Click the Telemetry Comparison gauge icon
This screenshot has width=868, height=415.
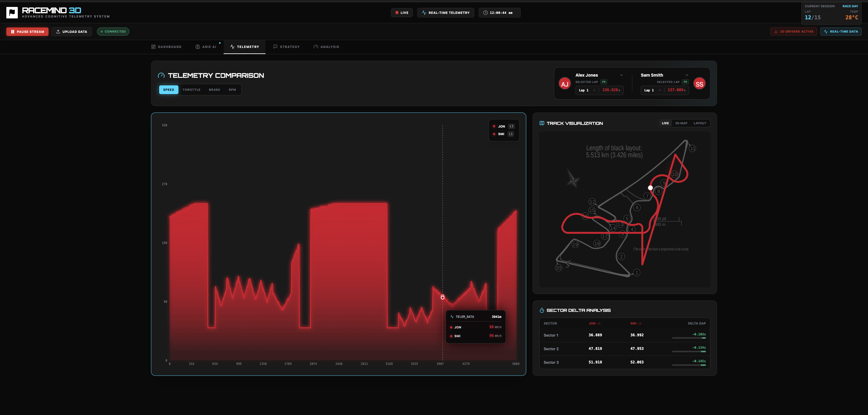click(x=162, y=75)
